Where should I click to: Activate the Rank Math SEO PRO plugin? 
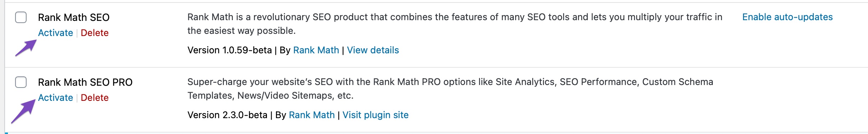(x=55, y=98)
